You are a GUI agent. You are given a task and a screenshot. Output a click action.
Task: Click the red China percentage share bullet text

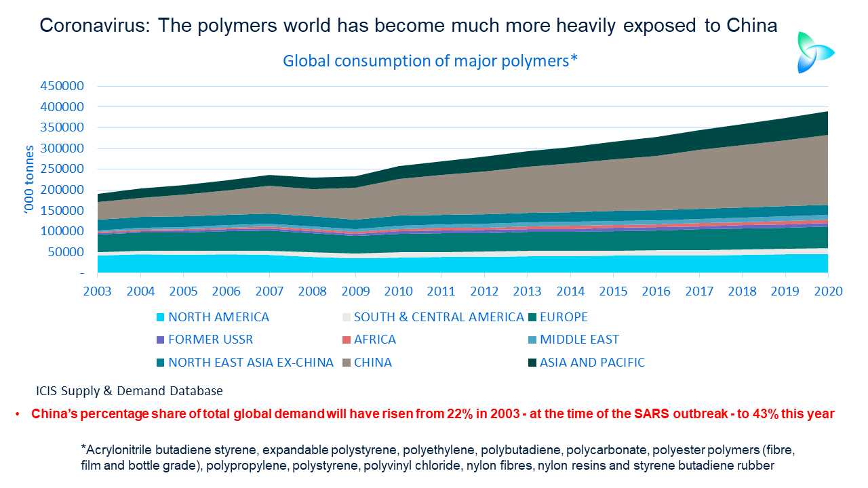coord(433,414)
